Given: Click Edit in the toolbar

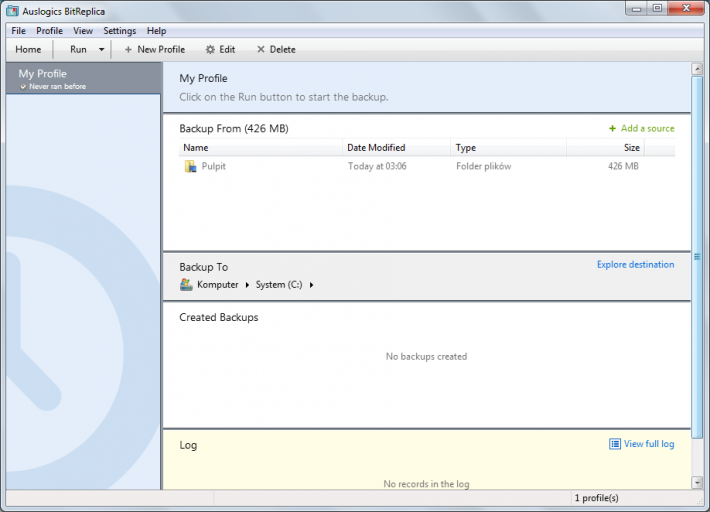Looking at the screenshot, I should pyautogui.click(x=221, y=49).
